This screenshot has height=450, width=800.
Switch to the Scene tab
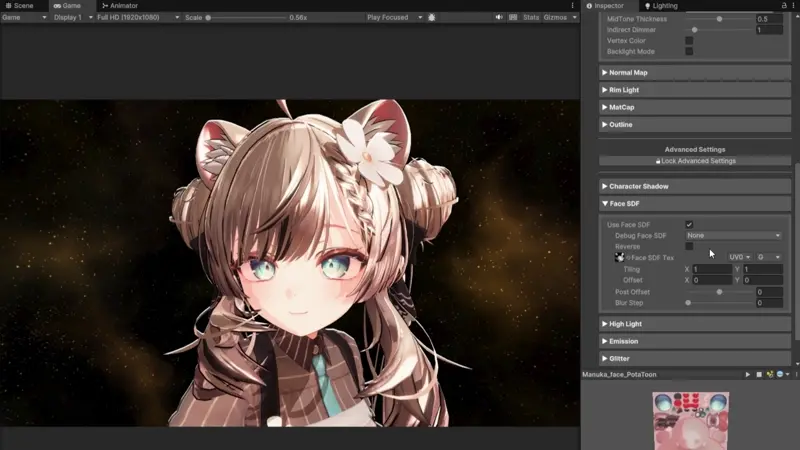tap(19, 6)
